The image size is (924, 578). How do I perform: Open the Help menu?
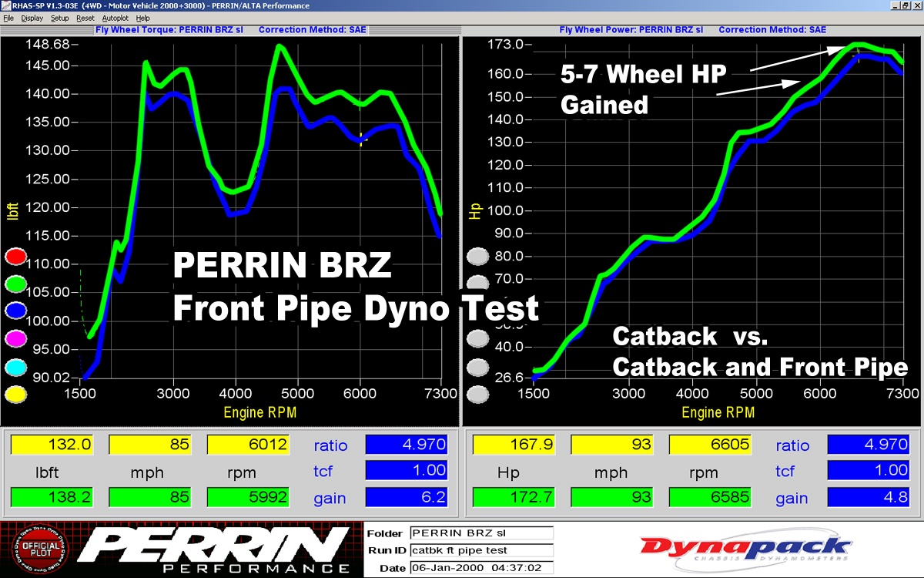pos(142,18)
